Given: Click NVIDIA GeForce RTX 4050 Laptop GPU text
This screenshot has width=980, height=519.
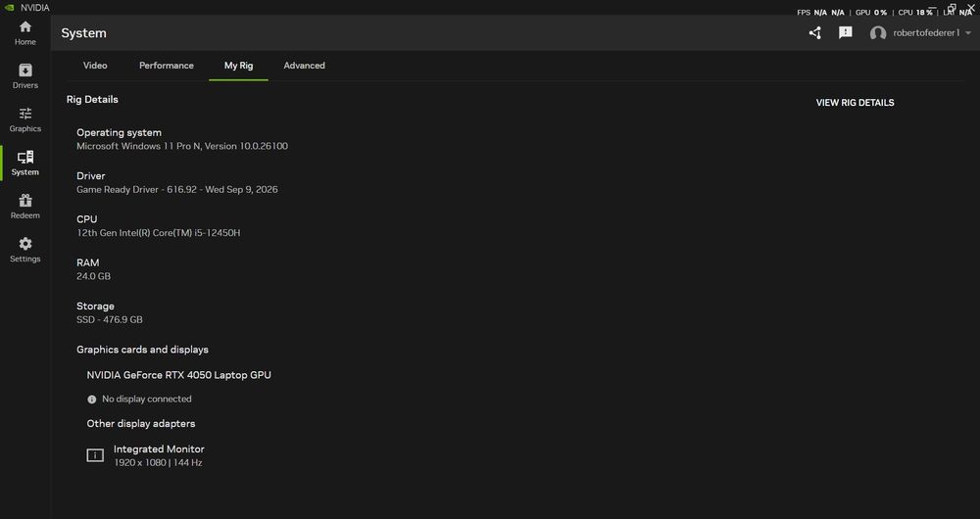Looking at the screenshot, I should [x=178, y=375].
